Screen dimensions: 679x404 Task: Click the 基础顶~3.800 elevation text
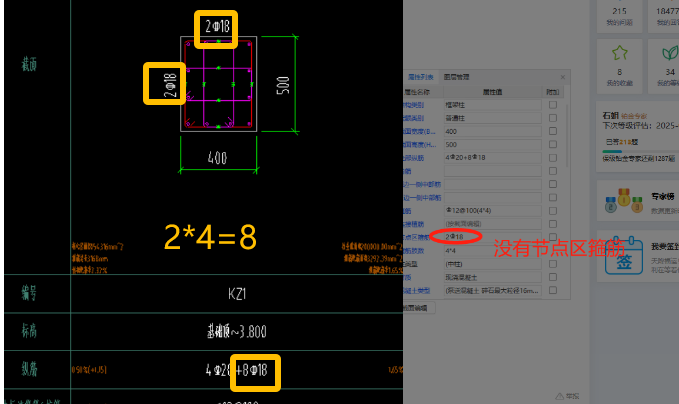[237, 332]
